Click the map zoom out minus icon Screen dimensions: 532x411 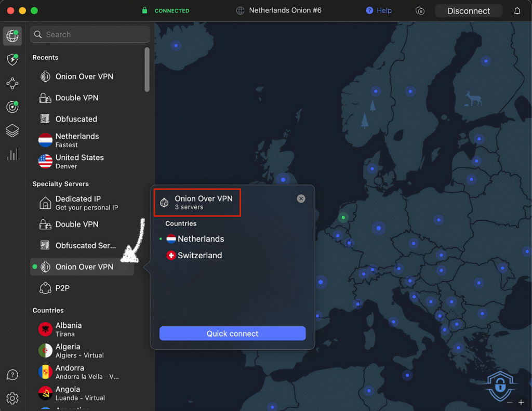pyautogui.click(x=510, y=402)
